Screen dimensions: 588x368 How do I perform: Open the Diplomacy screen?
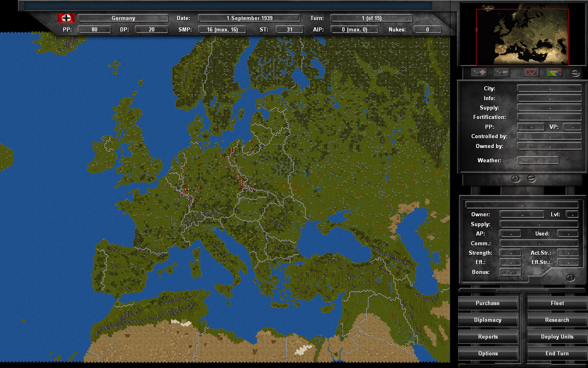[488, 320]
